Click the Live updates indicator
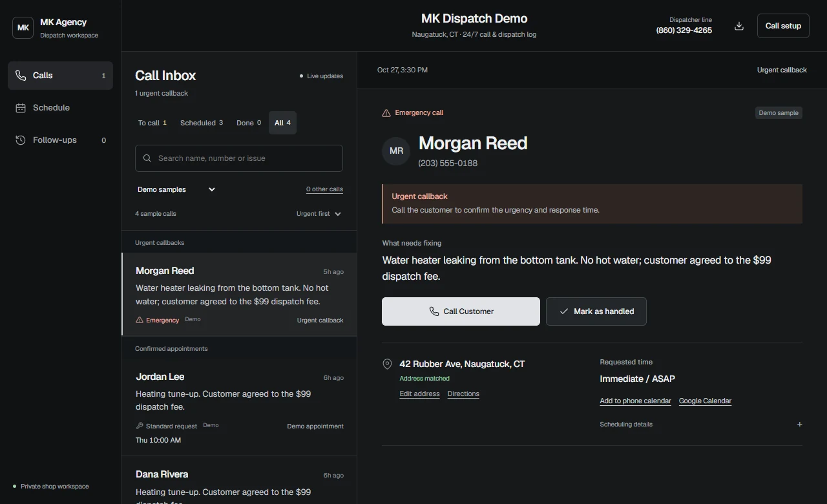Screen dimensions: 827x504 coord(321,76)
